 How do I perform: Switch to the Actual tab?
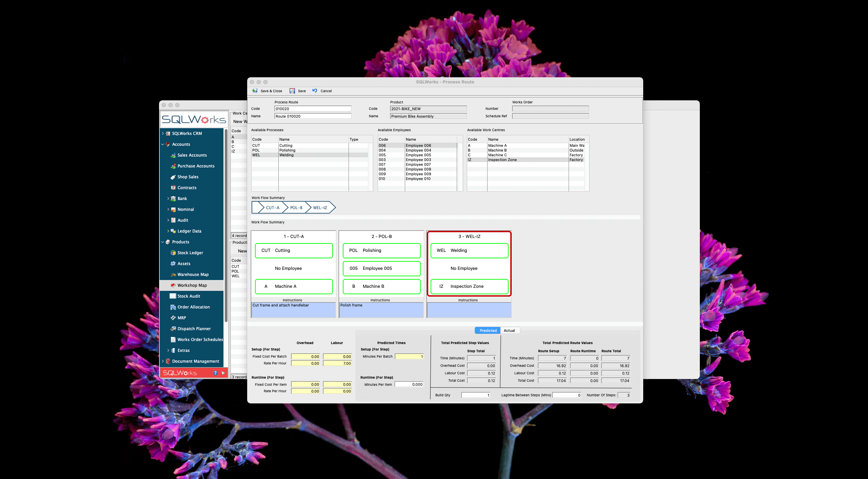(510, 330)
